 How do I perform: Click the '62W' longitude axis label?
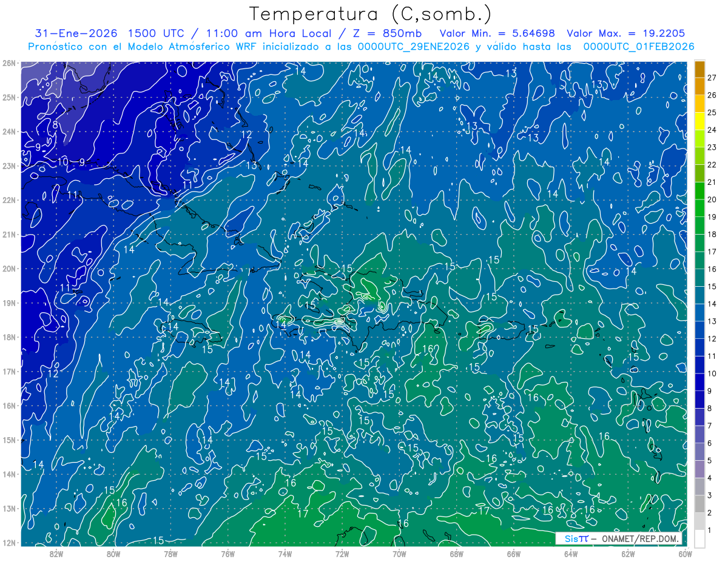point(628,554)
